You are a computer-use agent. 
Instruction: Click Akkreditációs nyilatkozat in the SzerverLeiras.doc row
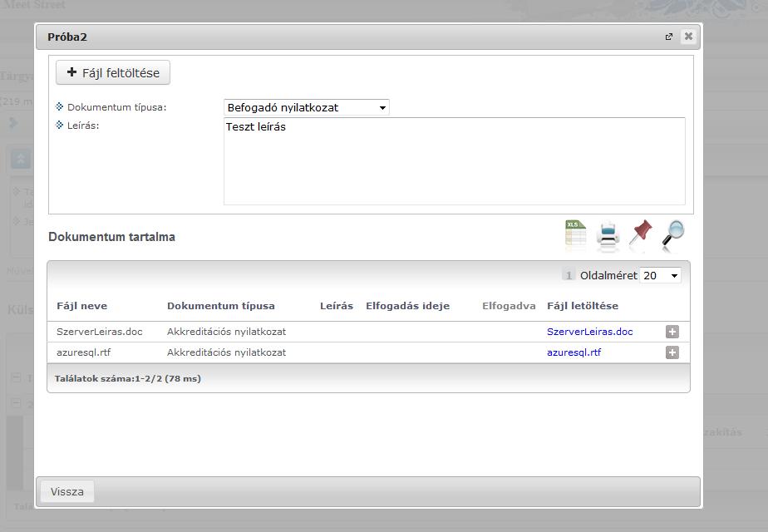tap(226, 332)
